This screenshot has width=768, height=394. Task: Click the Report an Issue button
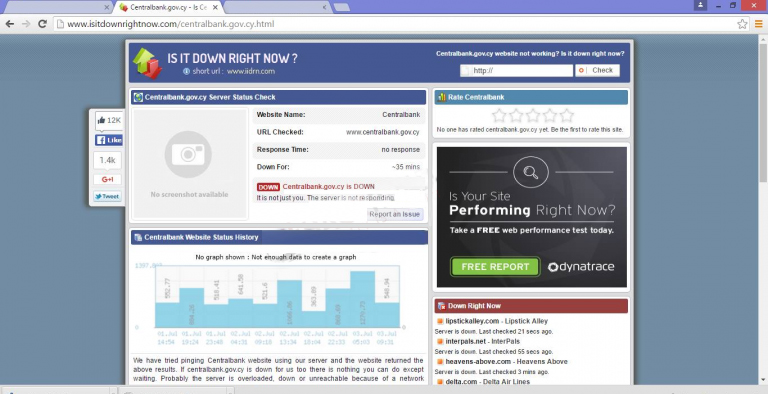click(x=395, y=214)
